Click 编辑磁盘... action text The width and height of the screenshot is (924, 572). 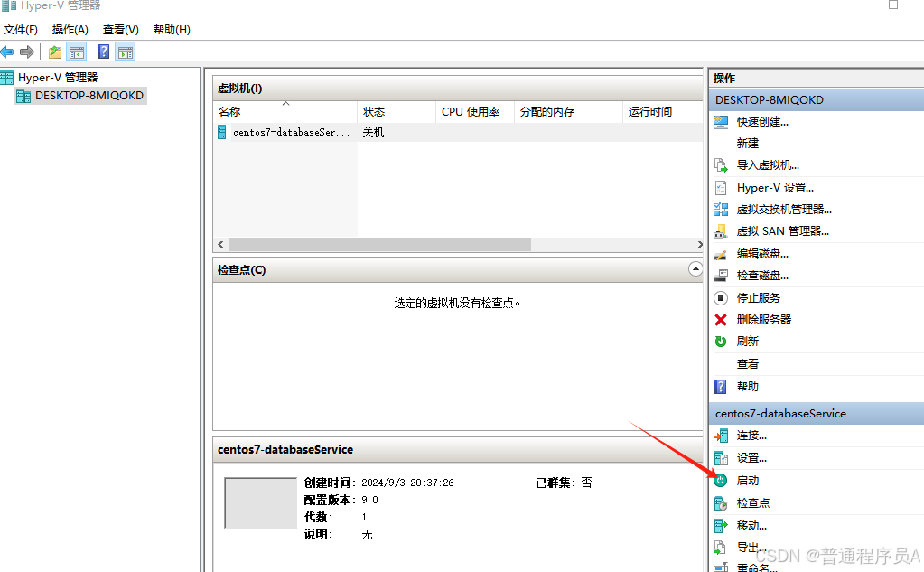click(x=762, y=254)
